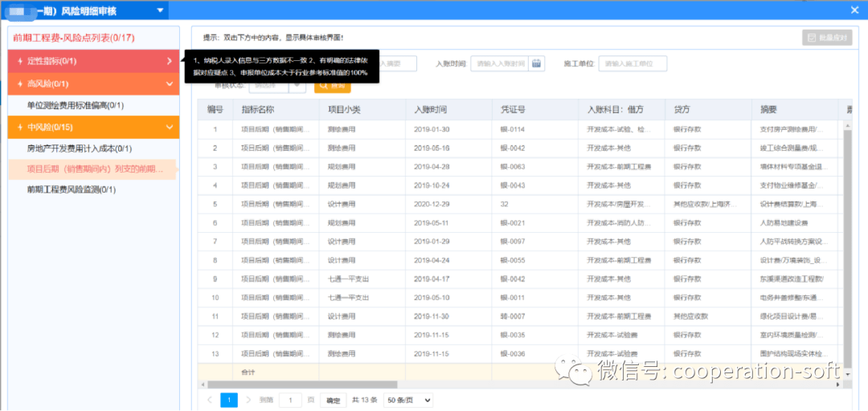Click the 入账科目：借方 column header
The width and height of the screenshot is (868, 411).
pyautogui.click(x=620, y=109)
